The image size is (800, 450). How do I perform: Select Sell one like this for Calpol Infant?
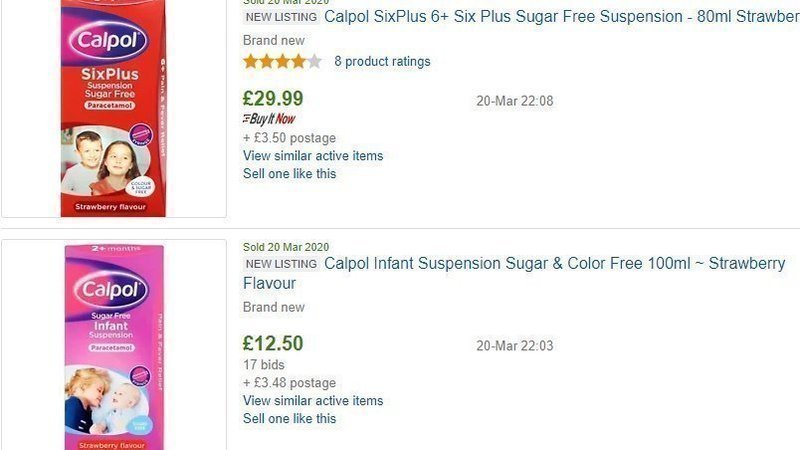290,419
